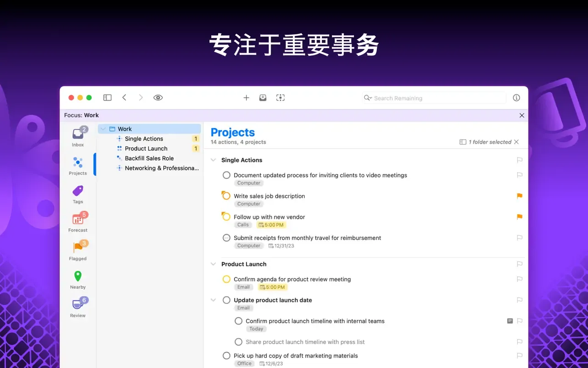Open the Inbox perspective
Image resolution: width=588 pixels, height=368 pixels.
(78, 136)
